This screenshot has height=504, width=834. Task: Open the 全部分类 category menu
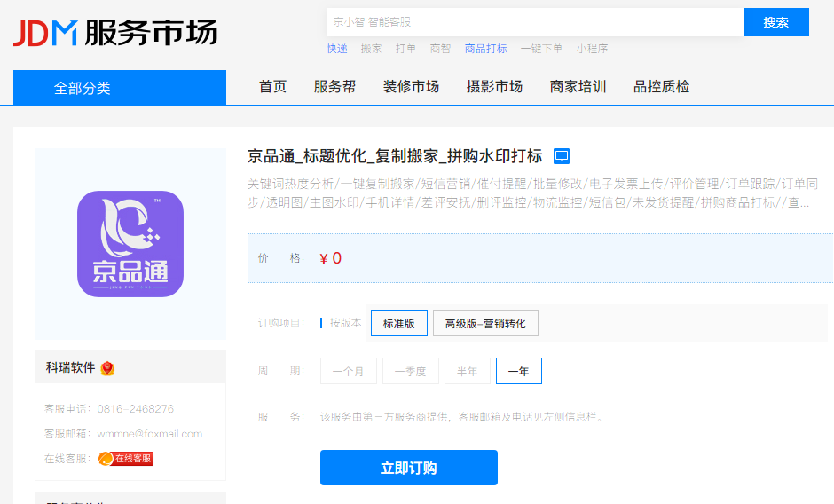click(x=120, y=87)
